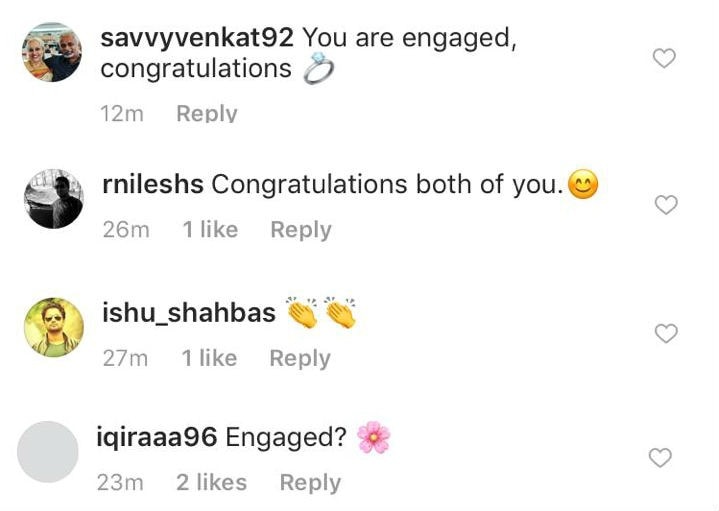Reply to rnileshs's comment
Screen dimensions: 719x511
point(301,230)
